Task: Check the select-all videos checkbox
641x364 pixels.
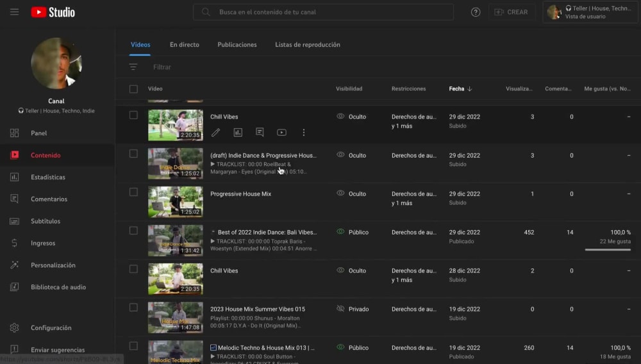Action: [x=133, y=88]
